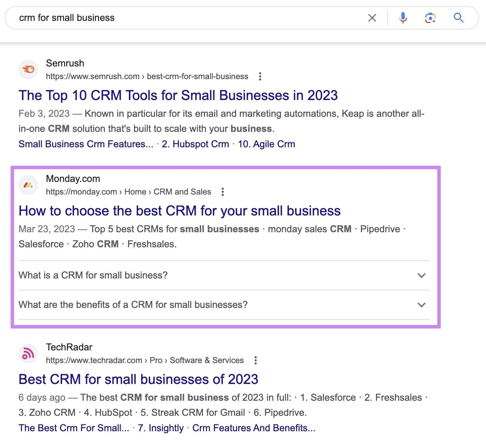Click the 'Feb 3, 2023' date in Semrush snippet
This screenshot has height=448, width=486.
click(x=44, y=114)
